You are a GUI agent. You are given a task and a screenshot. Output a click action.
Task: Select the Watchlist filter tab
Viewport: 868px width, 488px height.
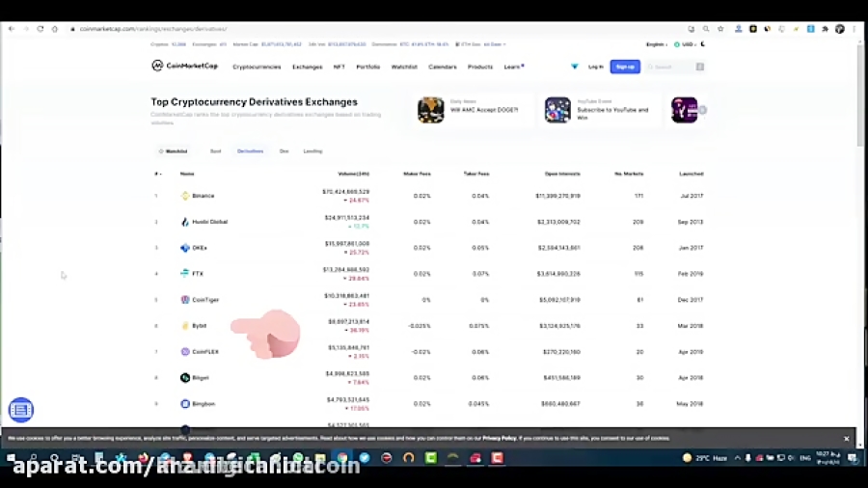(174, 151)
